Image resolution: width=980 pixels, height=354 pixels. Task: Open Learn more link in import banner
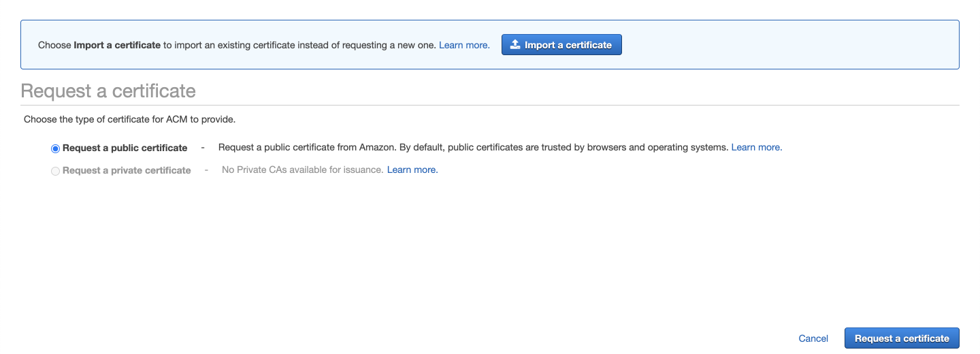click(464, 45)
